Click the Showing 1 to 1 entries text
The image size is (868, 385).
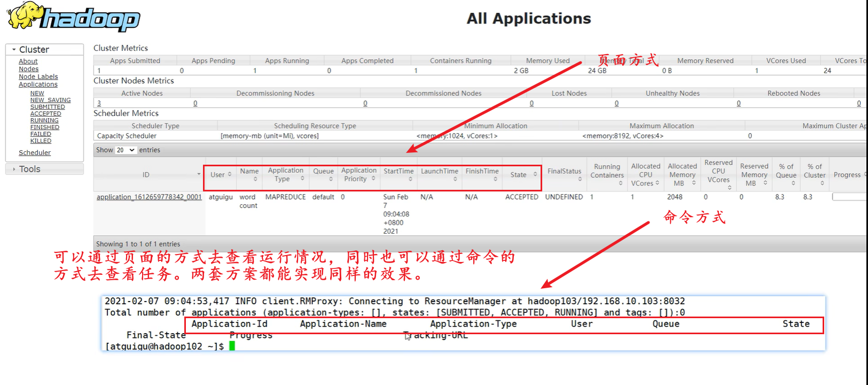[138, 244]
